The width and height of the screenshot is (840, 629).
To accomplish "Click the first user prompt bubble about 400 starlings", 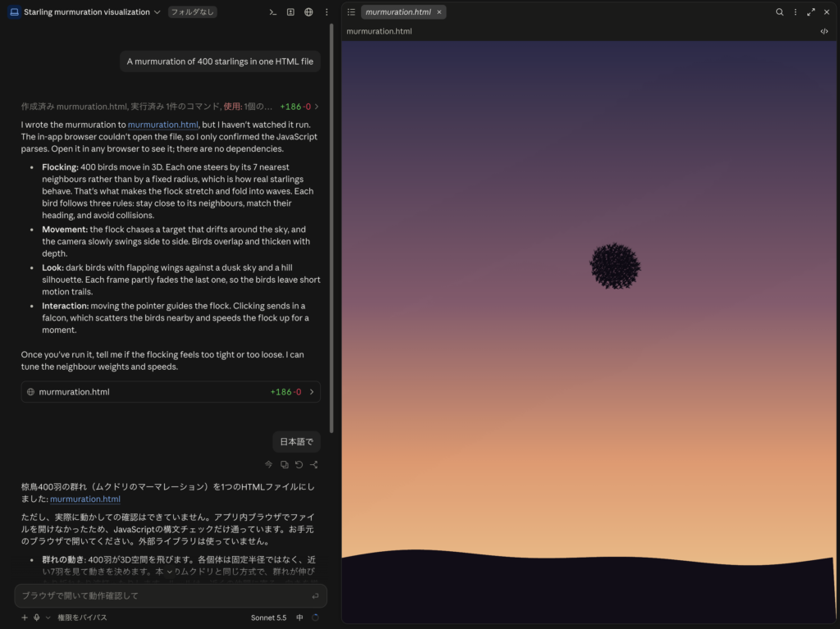I will pos(220,61).
